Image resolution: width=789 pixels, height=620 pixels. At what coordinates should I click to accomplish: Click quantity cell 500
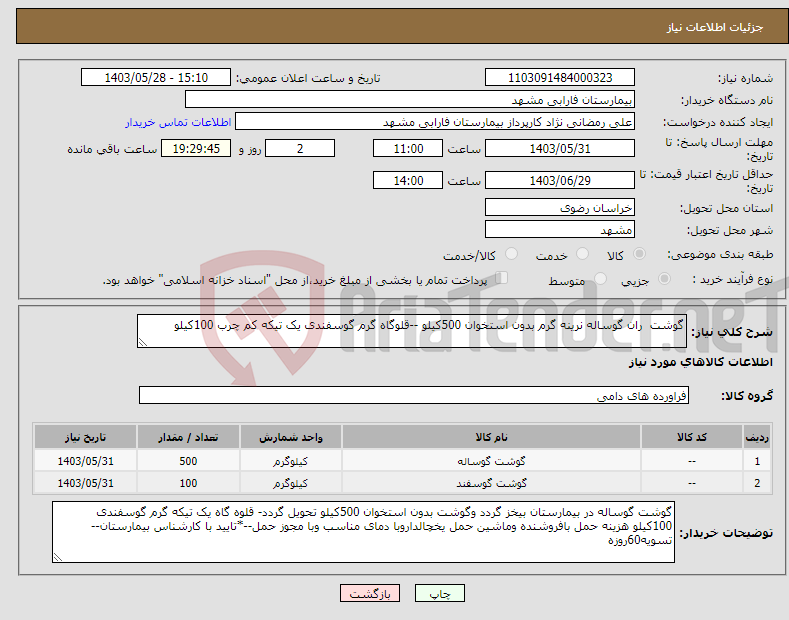(x=188, y=461)
